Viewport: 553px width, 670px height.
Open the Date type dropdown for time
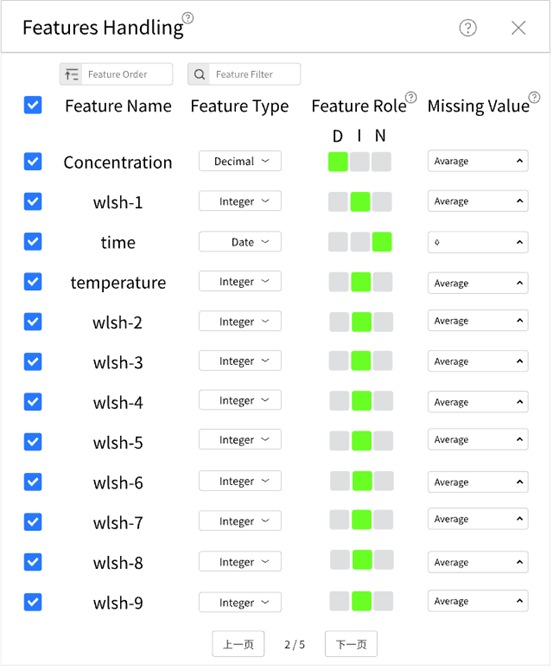coord(240,242)
